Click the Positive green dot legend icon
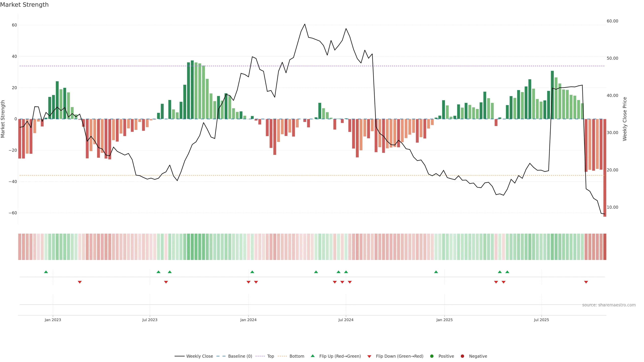Viewport: 644px width, 362px height. click(432, 356)
